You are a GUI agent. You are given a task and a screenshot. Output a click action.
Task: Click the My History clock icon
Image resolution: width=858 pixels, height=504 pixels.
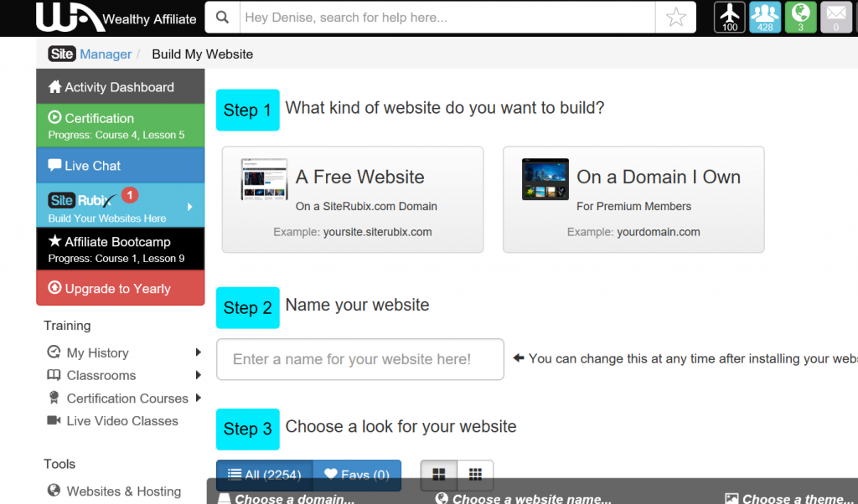[x=54, y=352]
